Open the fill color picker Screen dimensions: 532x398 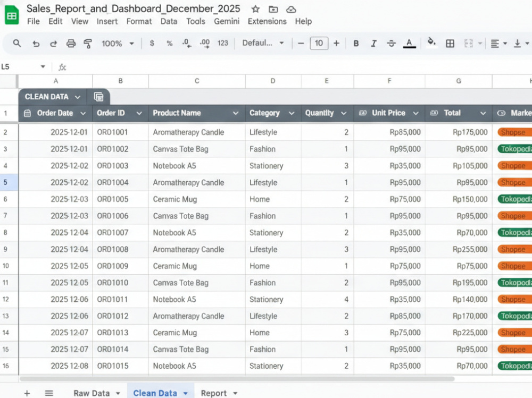click(431, 43)
